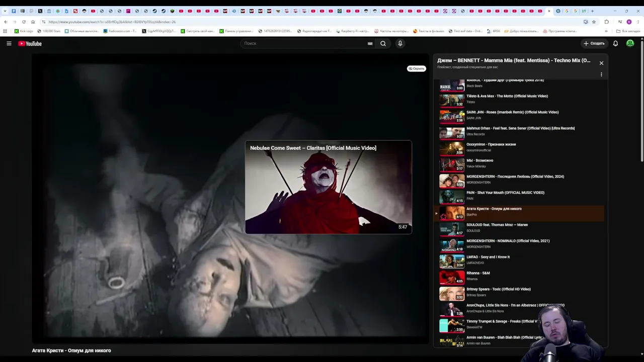Open the playlist title 'Джем – BENNETT - Mamma Mia'

[x=514, y=60]
